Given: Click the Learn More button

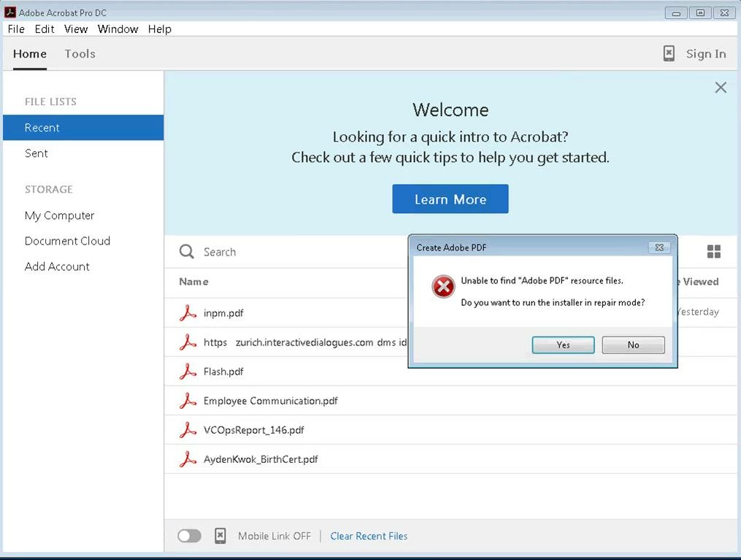Looking at the screenshot, I should pyautogui.click(x=450, y=199).
